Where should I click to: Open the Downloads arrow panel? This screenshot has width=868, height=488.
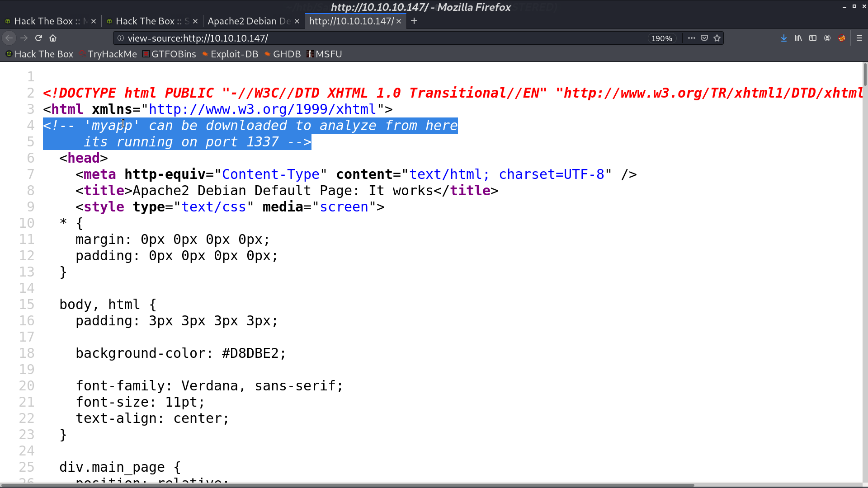click(x=784, y=38)
